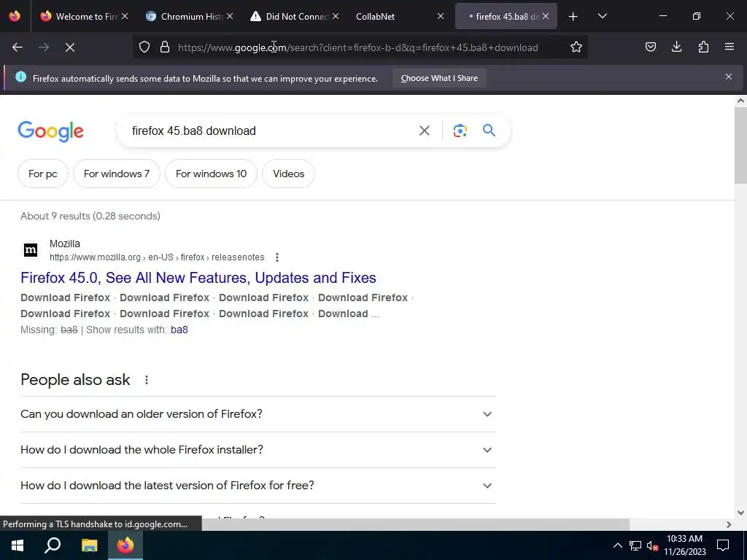Open Windows taskbar search

(53, 545)
